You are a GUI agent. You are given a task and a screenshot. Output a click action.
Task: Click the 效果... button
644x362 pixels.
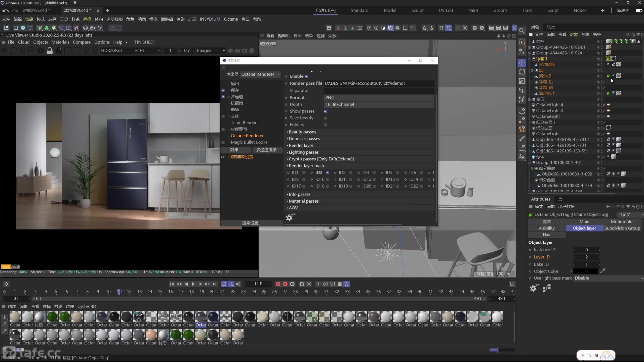coord(236,150)
